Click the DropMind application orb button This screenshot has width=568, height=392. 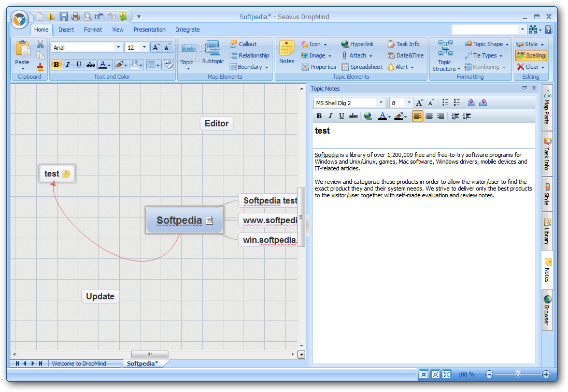[x=19, y=19]
